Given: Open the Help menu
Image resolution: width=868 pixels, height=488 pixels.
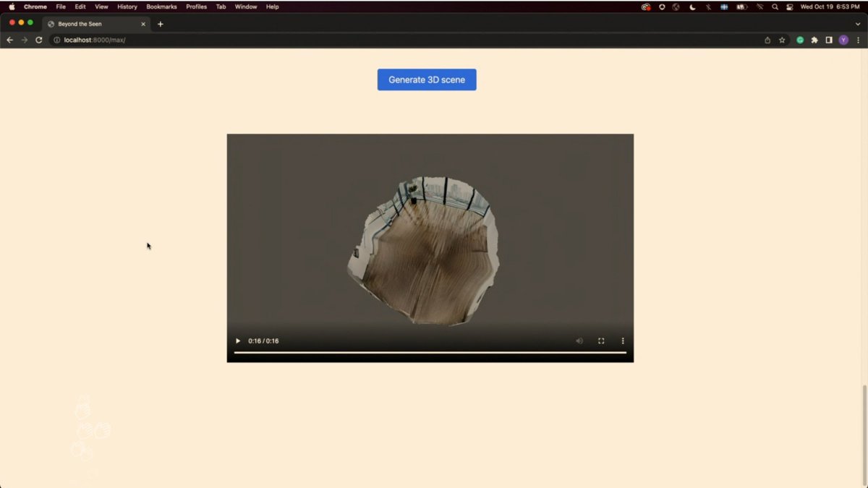Looking at the screenshot, I should 272,7.
